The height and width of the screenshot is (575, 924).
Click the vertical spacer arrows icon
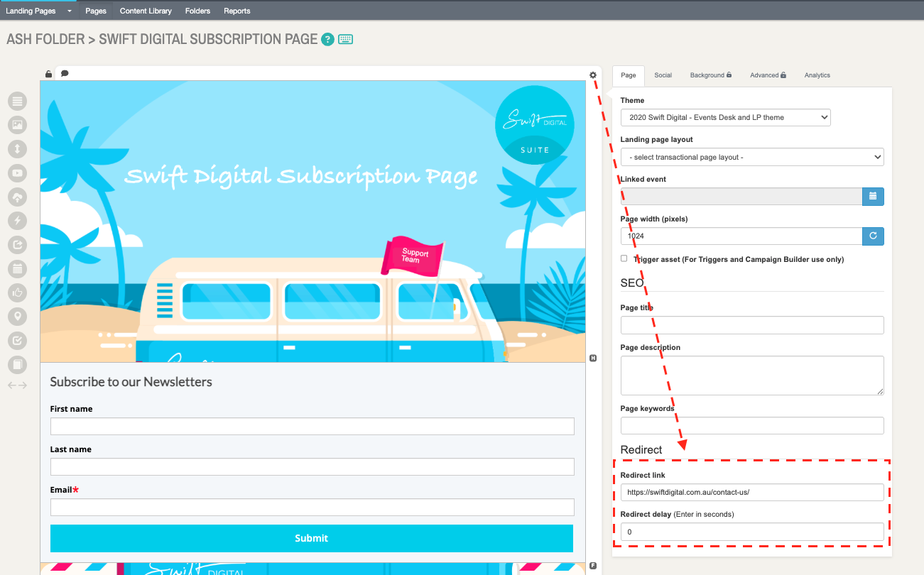click(17, 149)
